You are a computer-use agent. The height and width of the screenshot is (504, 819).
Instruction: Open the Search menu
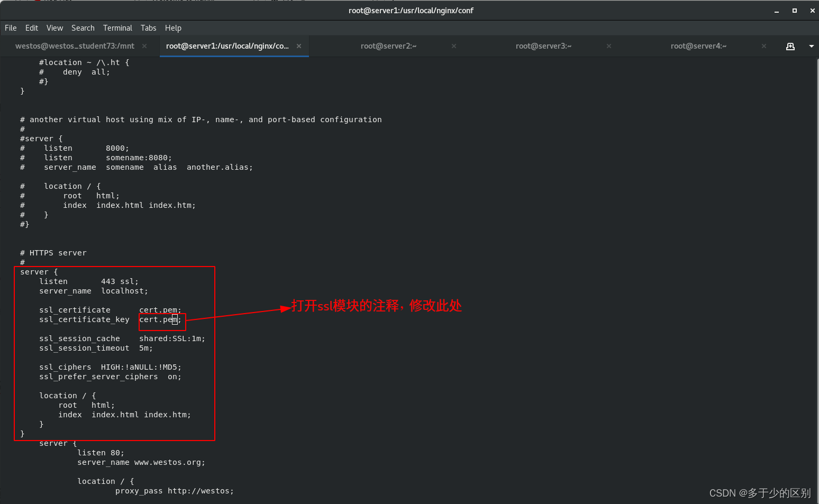click(83, 28)
